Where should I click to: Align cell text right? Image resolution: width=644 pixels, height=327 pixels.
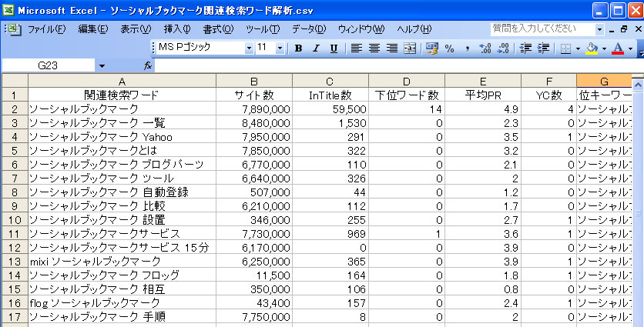[x=392, y=48]
